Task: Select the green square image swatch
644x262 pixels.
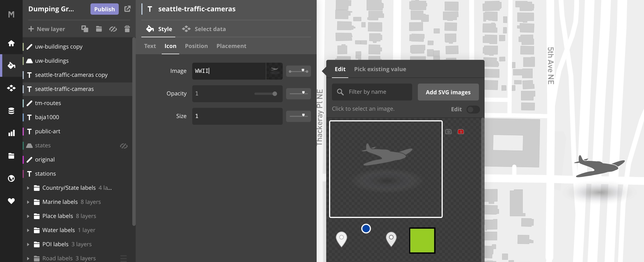Action: point(422,241)
